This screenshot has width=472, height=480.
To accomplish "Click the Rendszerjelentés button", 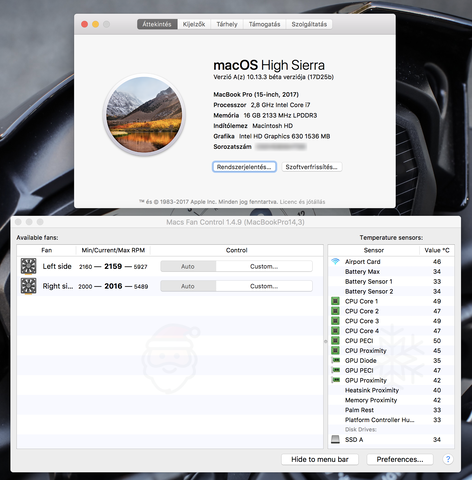I will point(244,167).
